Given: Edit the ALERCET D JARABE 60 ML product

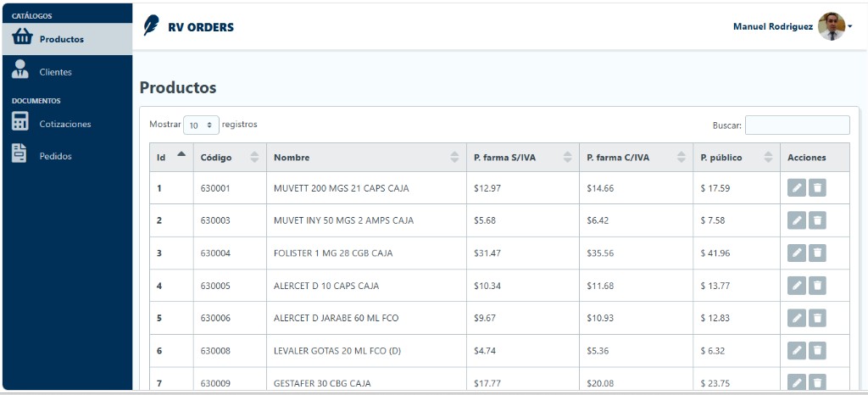Looking at the screenshot, I should click(x=796, y=318).
